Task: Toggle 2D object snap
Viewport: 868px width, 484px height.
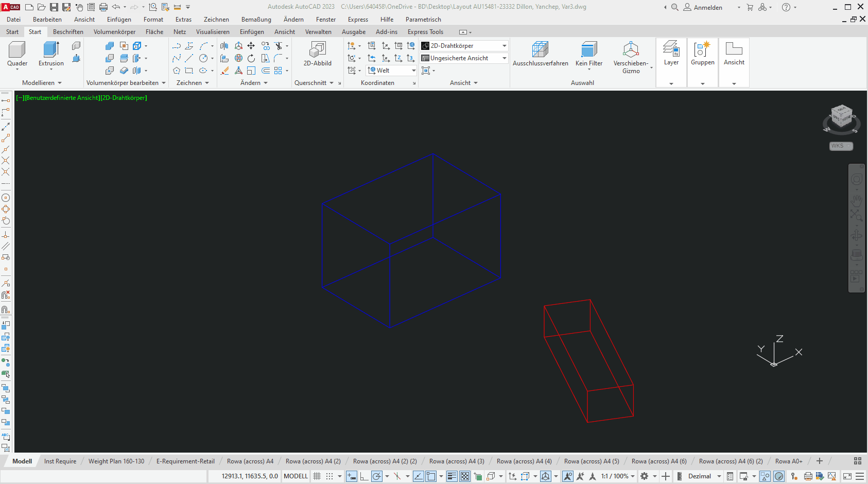Action: pos(431,476)
